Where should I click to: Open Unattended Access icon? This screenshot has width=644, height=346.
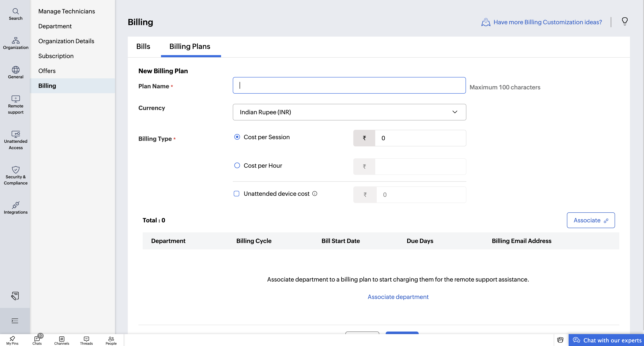pos(16,140)
